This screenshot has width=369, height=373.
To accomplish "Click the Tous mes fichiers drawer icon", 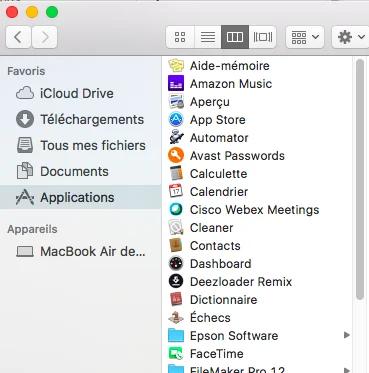I will click(25, 145).
